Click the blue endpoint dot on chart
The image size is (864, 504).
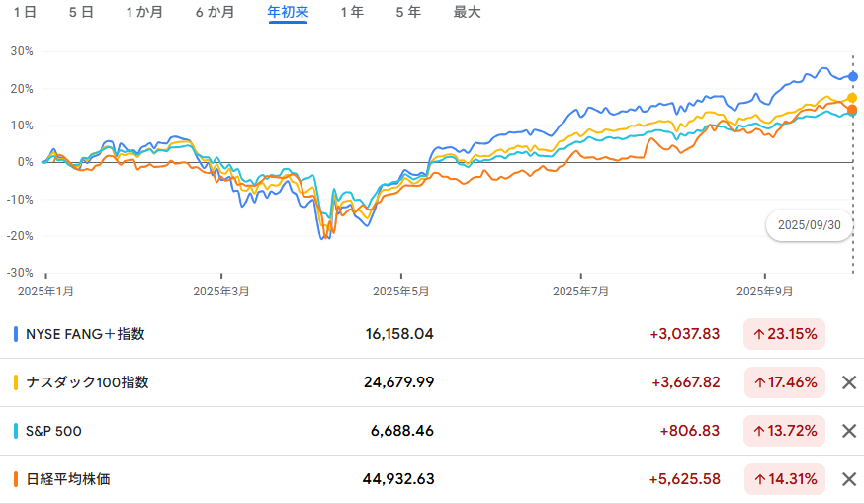pos(853,76)
